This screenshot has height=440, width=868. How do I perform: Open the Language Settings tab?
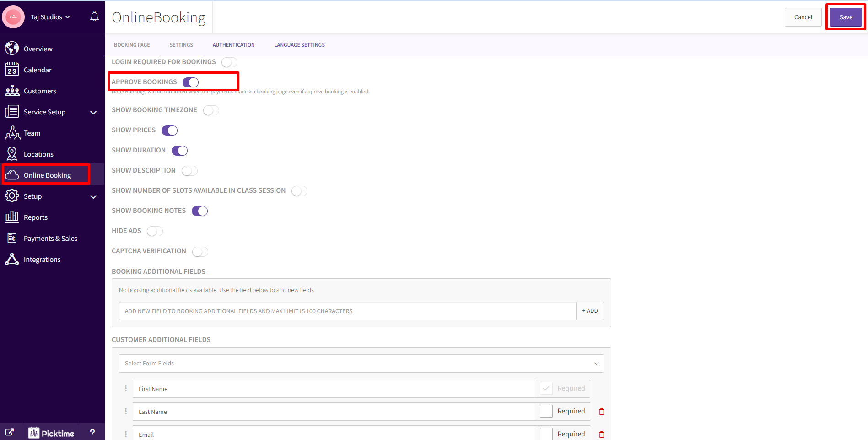[x=299, y=44]
